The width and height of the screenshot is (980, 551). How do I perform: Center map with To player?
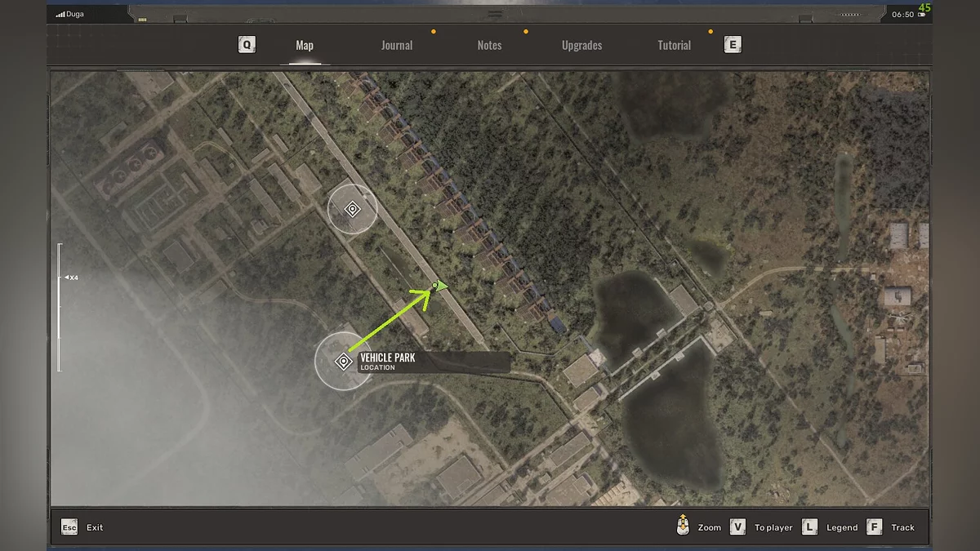point(773,527)
